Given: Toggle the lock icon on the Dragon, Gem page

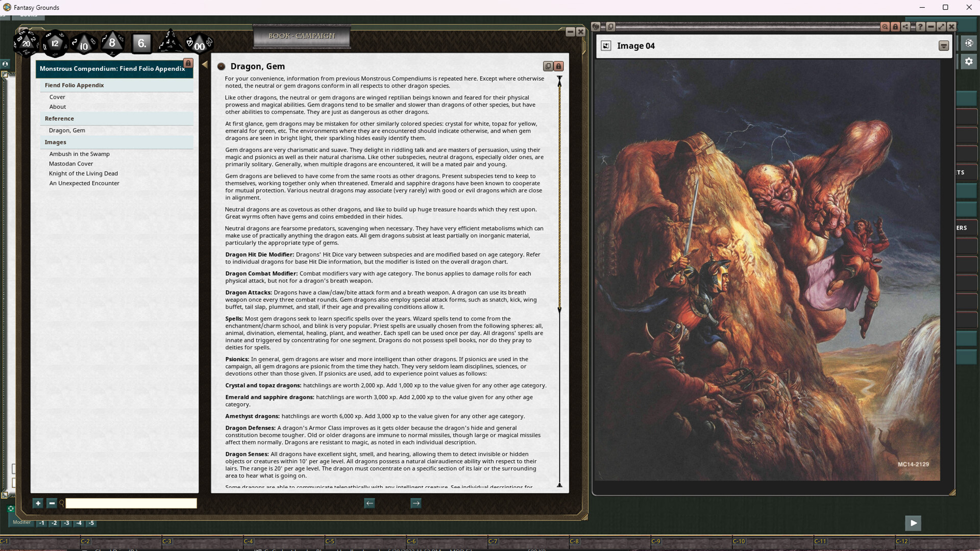Looking at the screenshot, I should point(559,66).
